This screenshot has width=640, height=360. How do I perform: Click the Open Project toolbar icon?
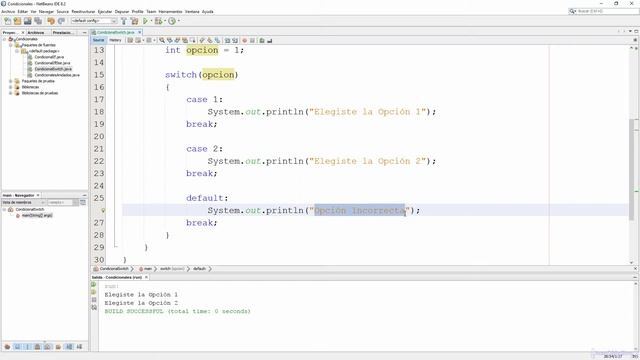coord(27,21)
